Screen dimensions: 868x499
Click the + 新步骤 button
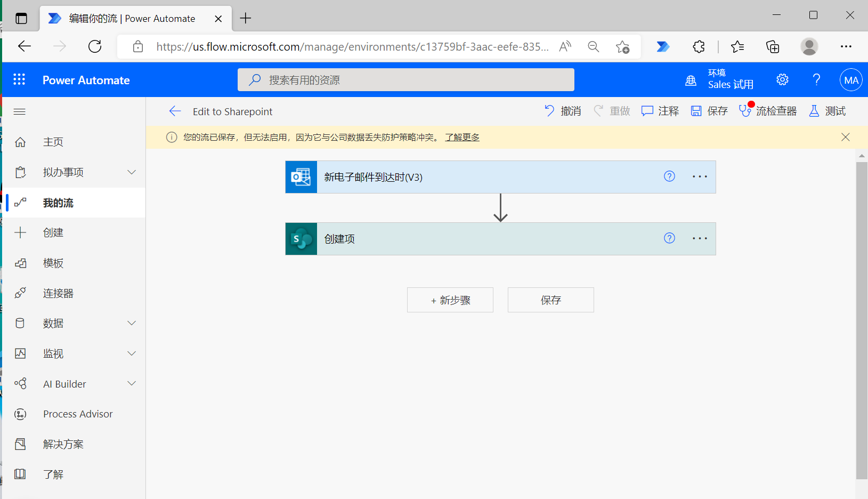click(x=450, y=300)
